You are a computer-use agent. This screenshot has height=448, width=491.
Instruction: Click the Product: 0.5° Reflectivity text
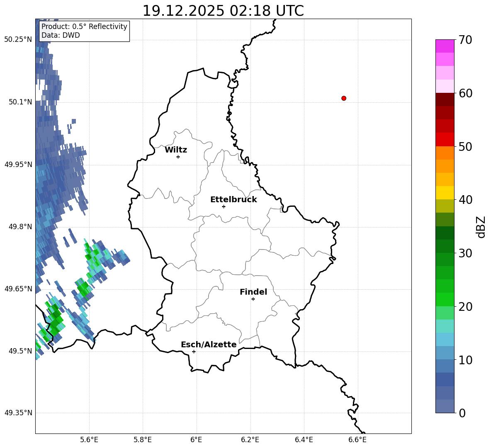click(x=84, y=26)
